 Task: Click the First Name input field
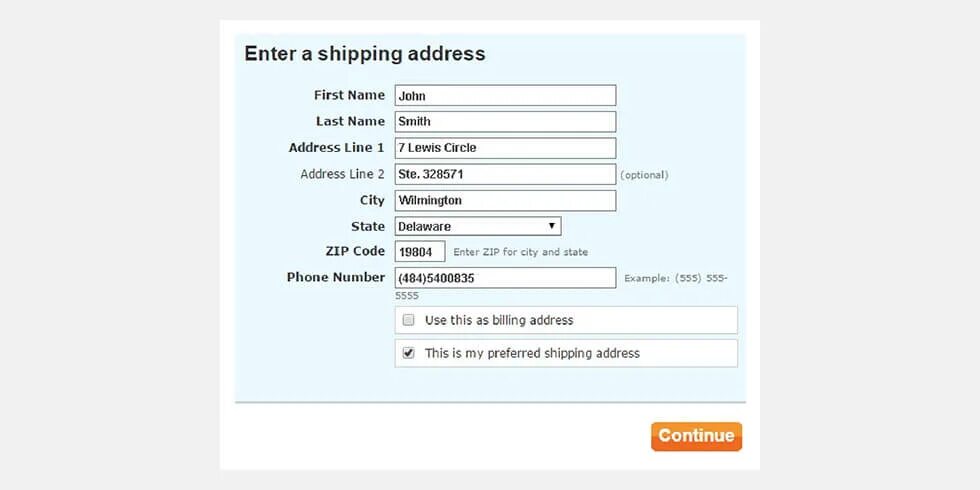pos(505,96)
